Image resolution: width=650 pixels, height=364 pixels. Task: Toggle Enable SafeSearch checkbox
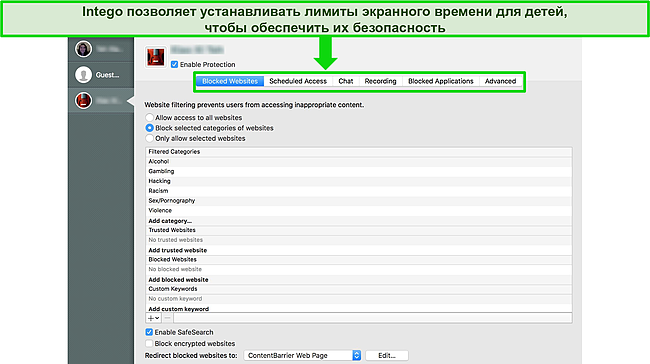pyautogui.click(x=149, y=332)
